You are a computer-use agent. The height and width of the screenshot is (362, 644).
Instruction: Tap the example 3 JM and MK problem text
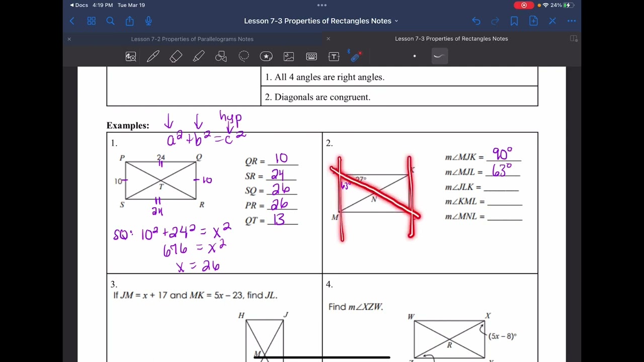pyautogui.click(x=195, y=295)
